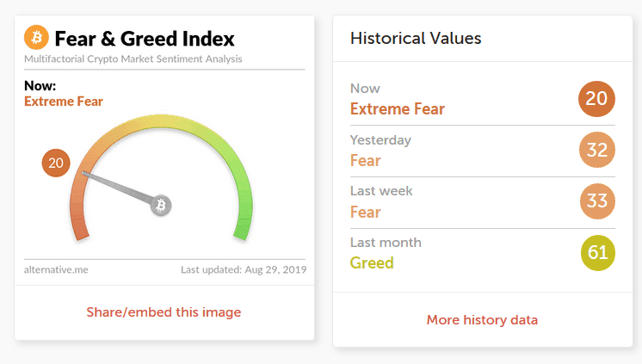This screenshot has height=364, width=642.
Task: Click the orange Bitcoin logo icon
Action: [x=37, y=38]
